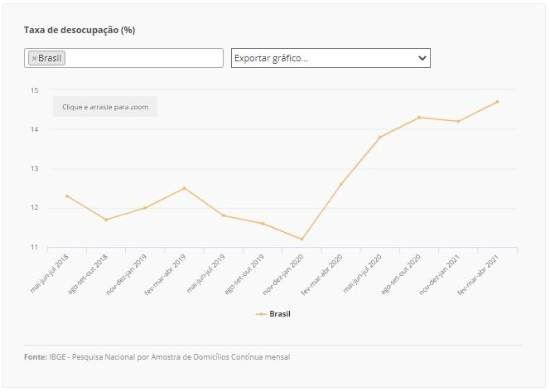Select the mai-jun-jul 2018 data point
Image resolution: width=550 pixels, height=392 pixels.
coord(67,196)
